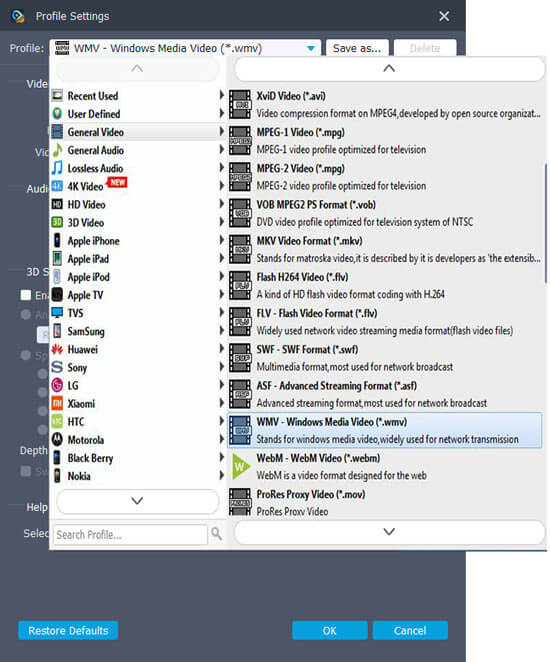The width and height of the screenshot is (550, 662).
Task: Click the Search Profile input field
Action: point(131,534)
